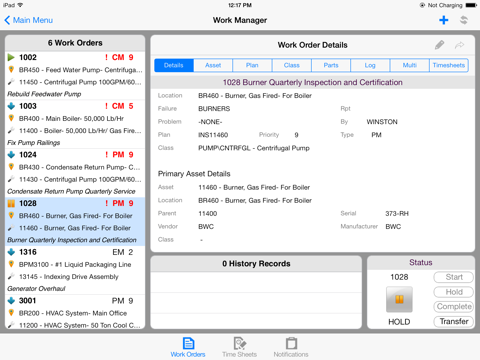
Task: Tap the 'PUMP\CNTRFGL - Centrifugal Pump' class value
Action: 254,148
